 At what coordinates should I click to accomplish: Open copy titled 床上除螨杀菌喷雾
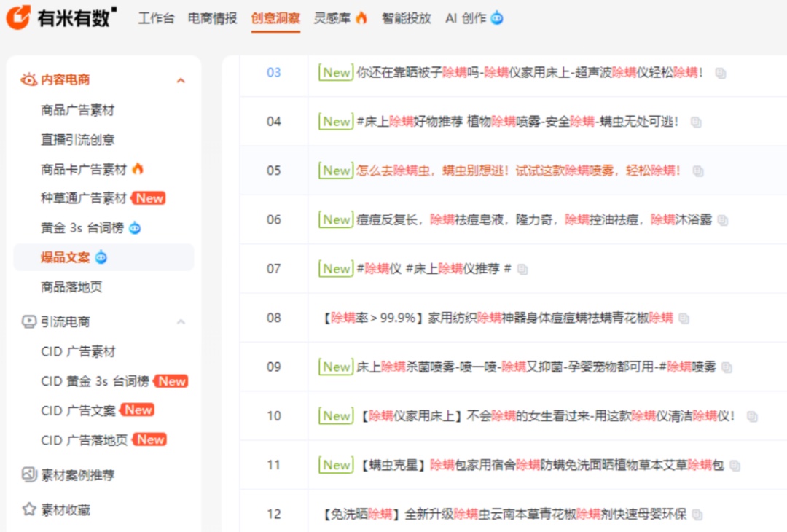pyautogui.click(x=536, y=367)
